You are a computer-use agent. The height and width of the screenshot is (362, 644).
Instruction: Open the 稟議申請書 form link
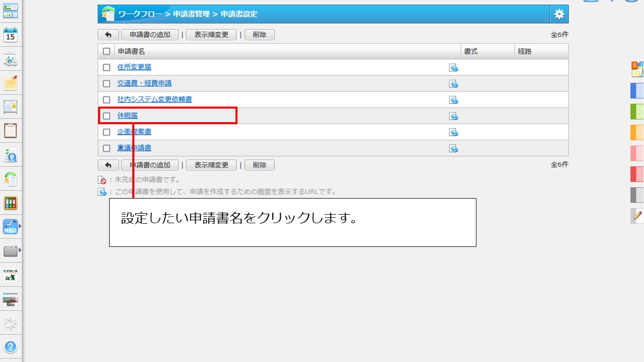pos(134,148)
